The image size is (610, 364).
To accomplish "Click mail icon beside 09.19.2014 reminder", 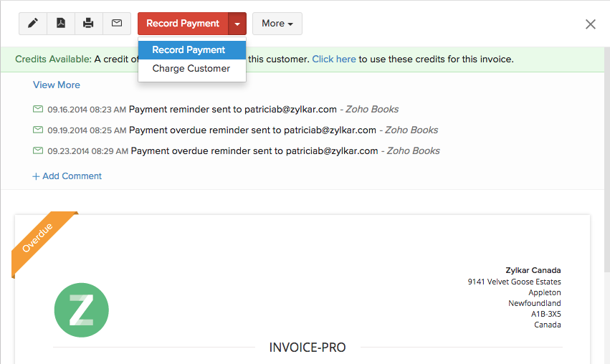I will coord(38,130).
